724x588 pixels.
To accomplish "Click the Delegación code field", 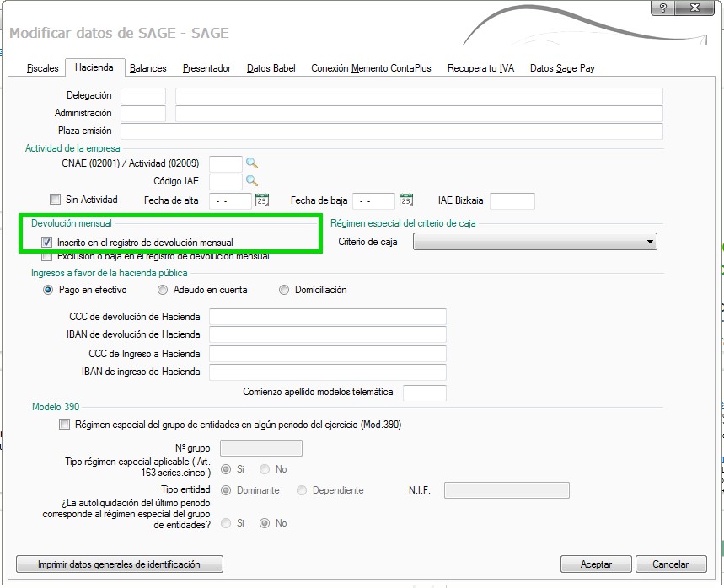I will (143, 95).
